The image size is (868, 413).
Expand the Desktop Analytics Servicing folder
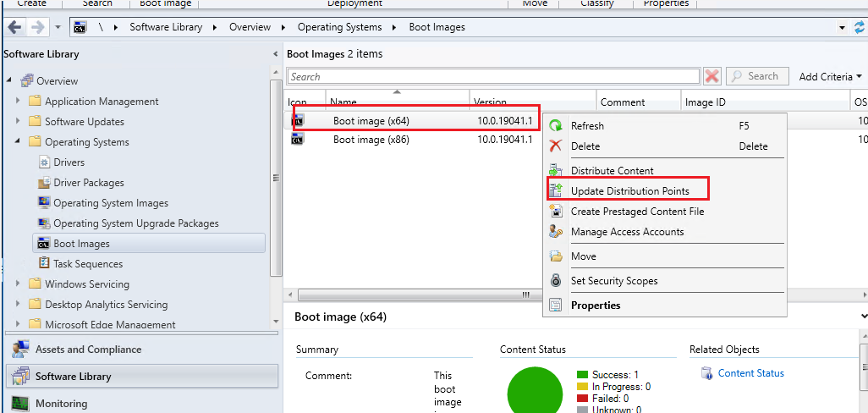click(19, 305)
